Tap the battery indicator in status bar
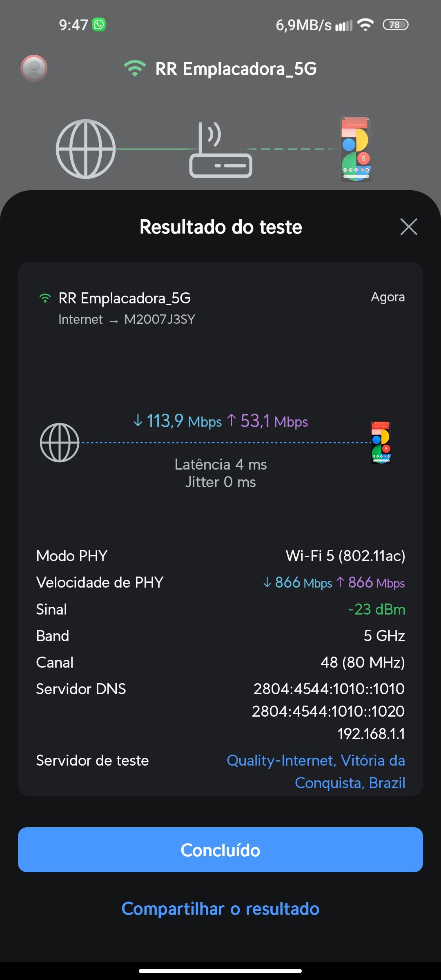Image resolution: width=441 pixels, height=980 pixels. click(395, 25)
